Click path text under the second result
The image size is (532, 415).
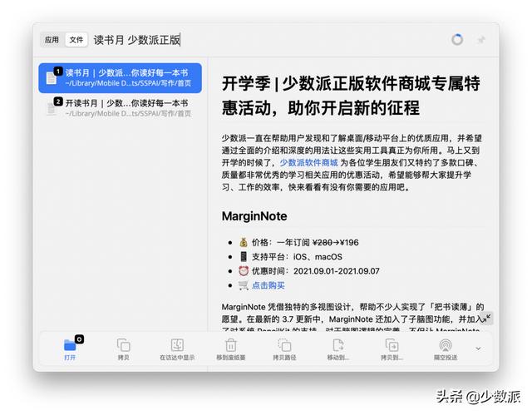[128, 114]
